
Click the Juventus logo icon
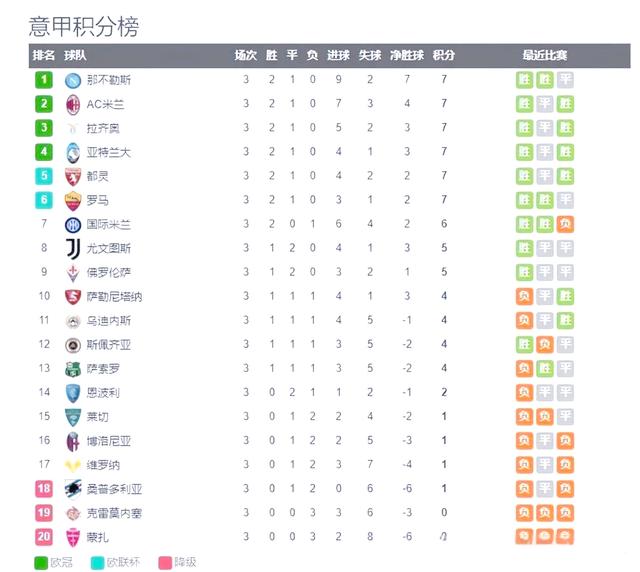tap(73, 248)
